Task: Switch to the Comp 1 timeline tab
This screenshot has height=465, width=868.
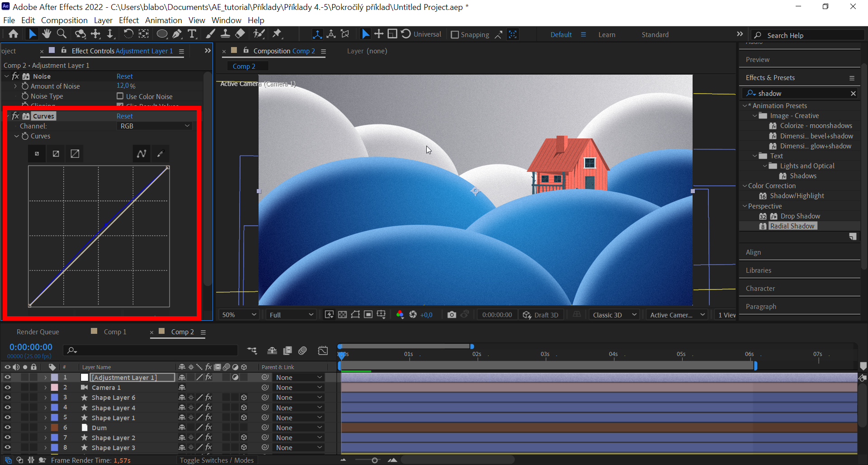Action: click(x=114, y=332)
